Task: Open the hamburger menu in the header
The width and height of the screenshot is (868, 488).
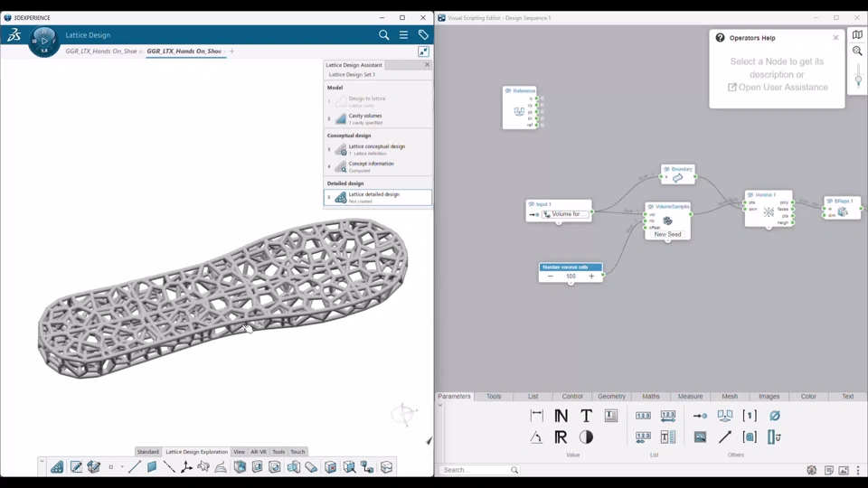Action: click(403, 35)
